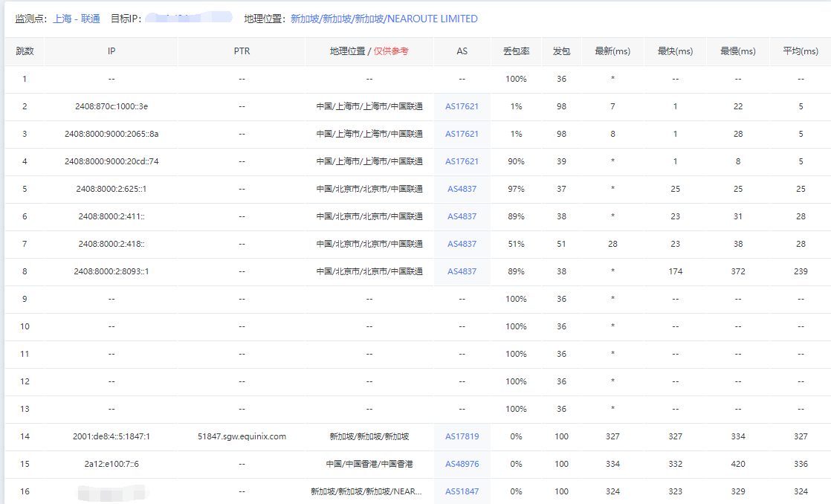Select IP 2001:de8:4::5:1847:1 cell
This screenshot has height=504, width=831.
pyautogui.click(x=111, y=436)
